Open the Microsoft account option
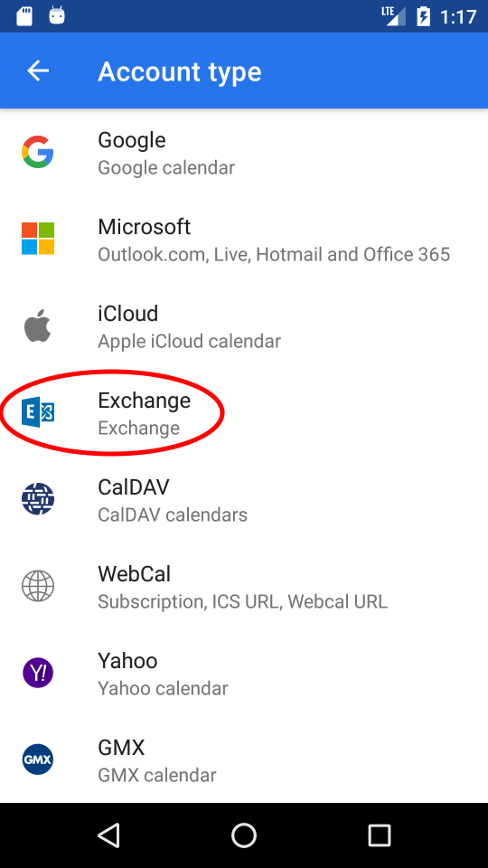This screenshot has height=868, width=488. [244, 239]
